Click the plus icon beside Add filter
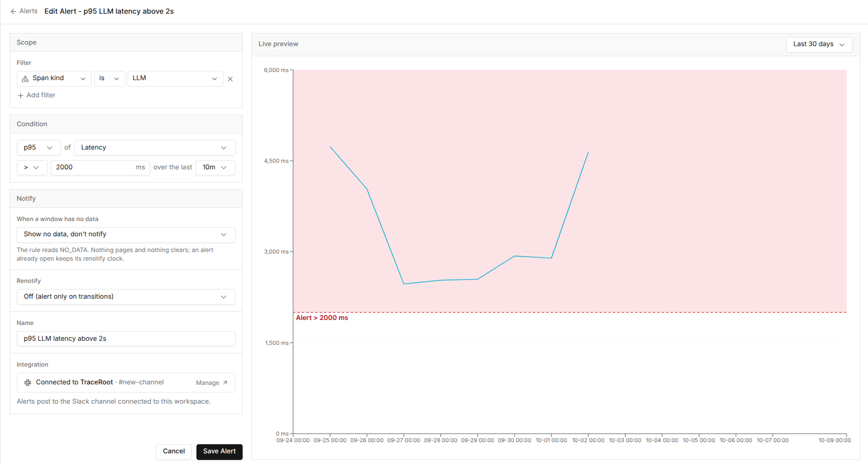 point(20,95)
